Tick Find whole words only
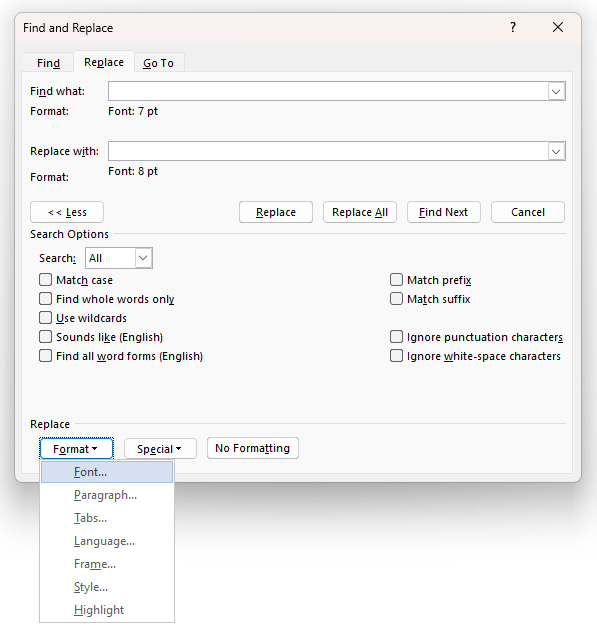This screenshot has width=597, height=627. [x=46, y=299]
